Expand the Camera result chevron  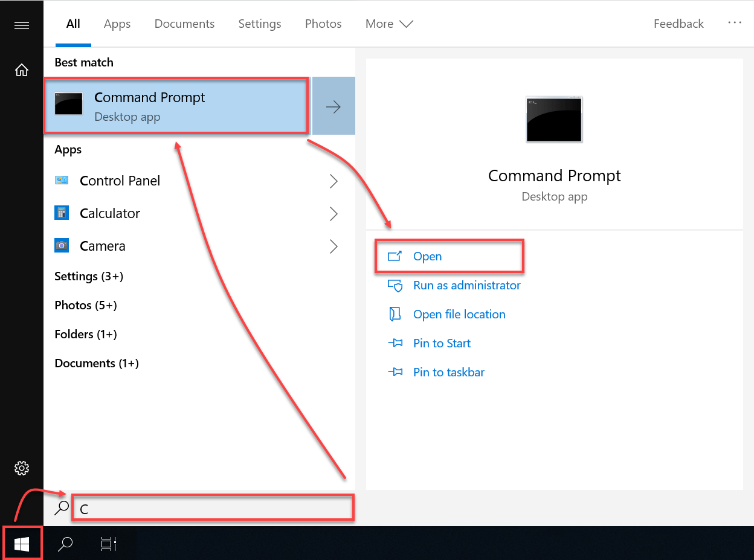(333, 246)
